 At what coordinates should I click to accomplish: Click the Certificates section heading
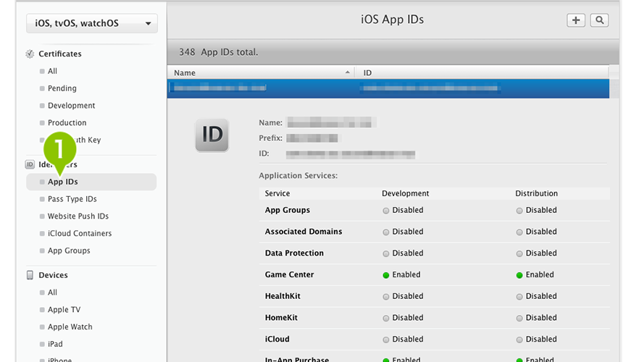(x=60, y=54)
